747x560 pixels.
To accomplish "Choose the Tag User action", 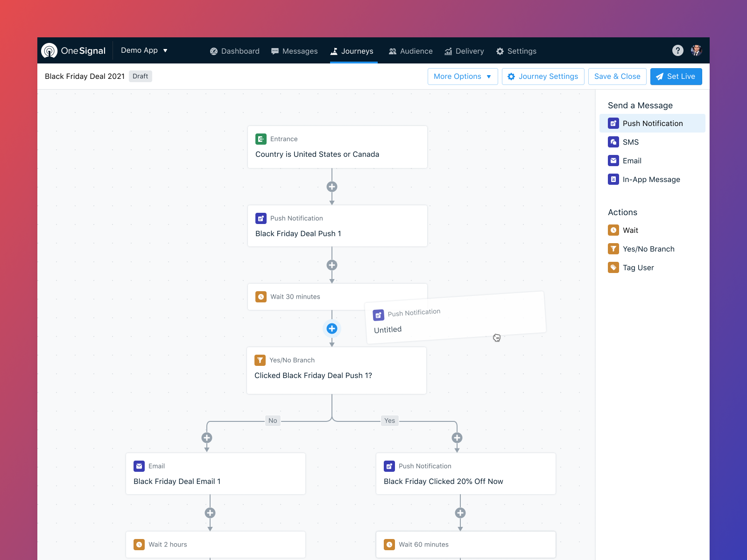I will click(638, 267).
